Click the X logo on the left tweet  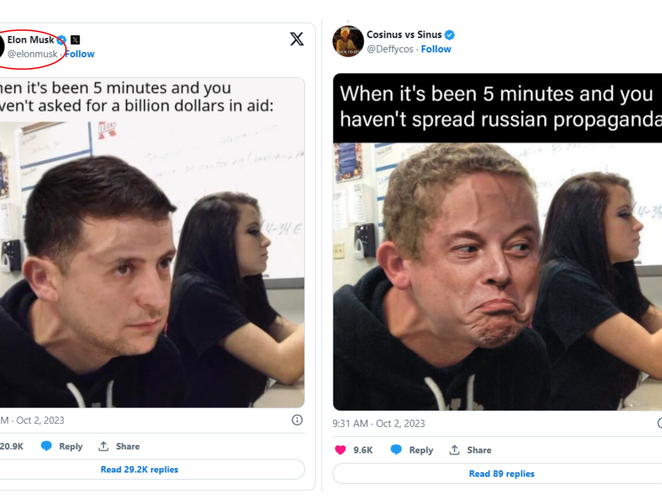[297, 39]
